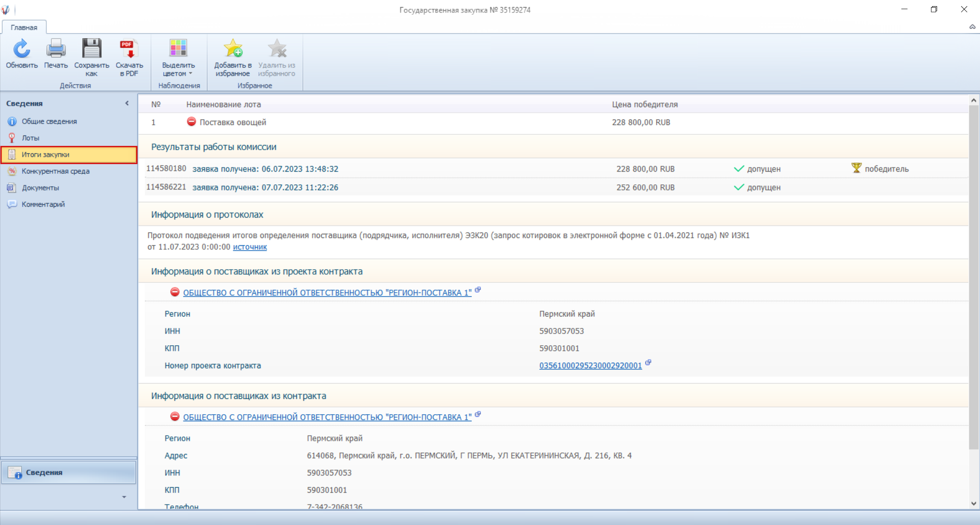Collapse the ribbon with top-right chevron
The width and height of the screenshot is (980, 525).
coord(972,27)
